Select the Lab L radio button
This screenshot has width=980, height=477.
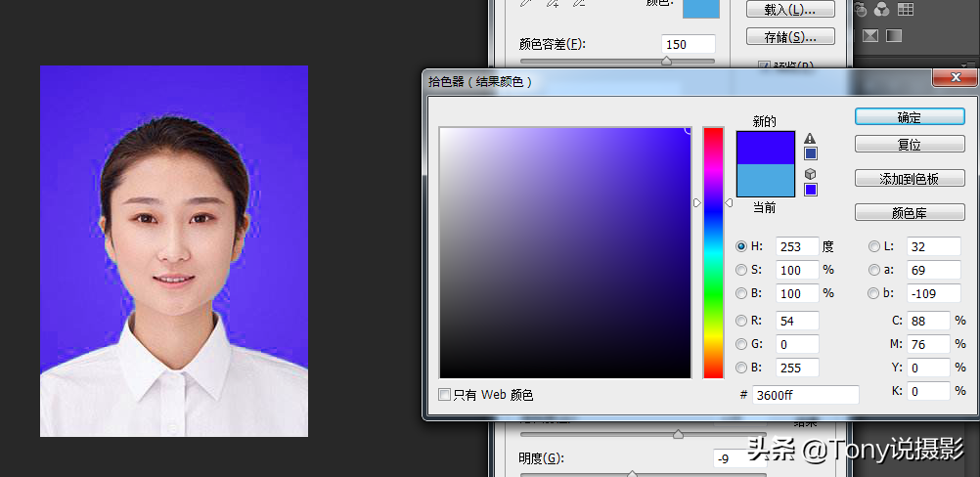(x=873, y=246)
